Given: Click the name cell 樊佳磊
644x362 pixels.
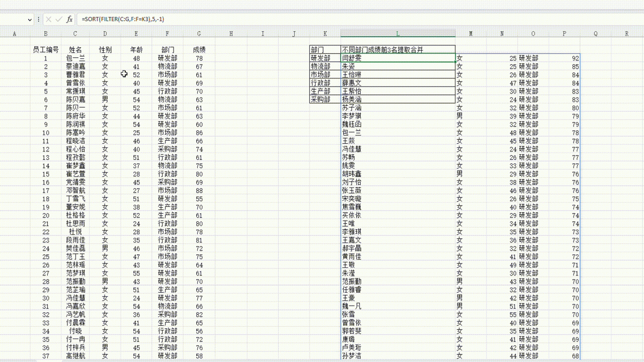Looking at the screenshot, I should pos(75,248).
